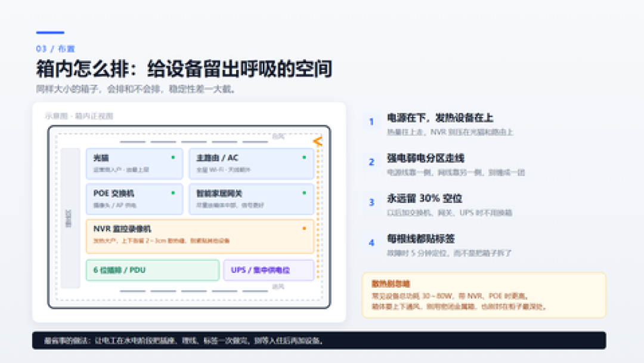Click the number 3 badge
This screenshot has height=363, width=644.
tap(371, 202)
